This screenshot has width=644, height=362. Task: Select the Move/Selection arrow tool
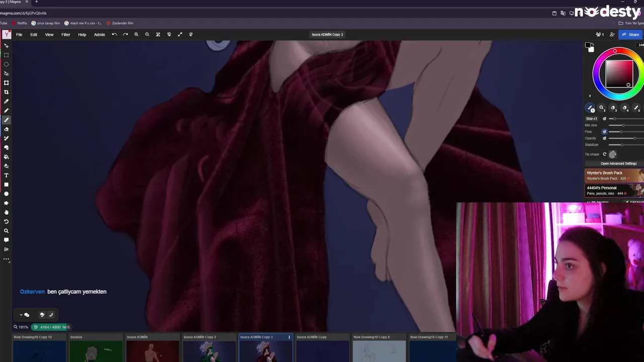(x=6, y=46)
